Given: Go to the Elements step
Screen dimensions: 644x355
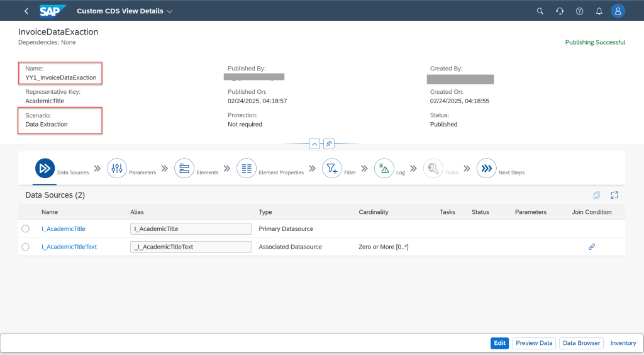Looking at the screenshot, I should 184,168.
